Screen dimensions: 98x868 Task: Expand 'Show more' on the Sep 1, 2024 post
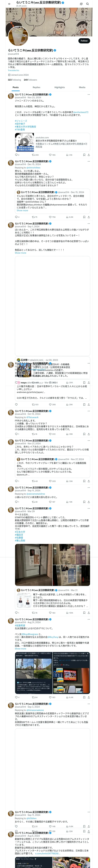(x=20, y=253)
